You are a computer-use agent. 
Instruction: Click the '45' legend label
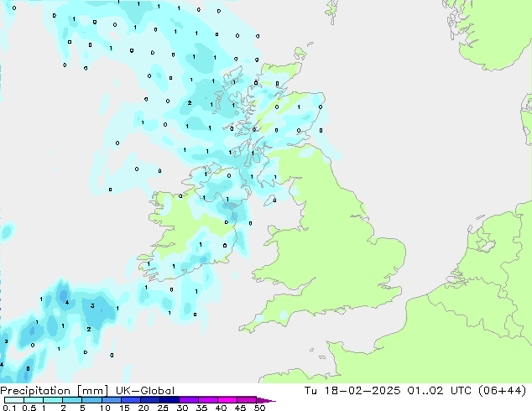(x=240, y=408)
